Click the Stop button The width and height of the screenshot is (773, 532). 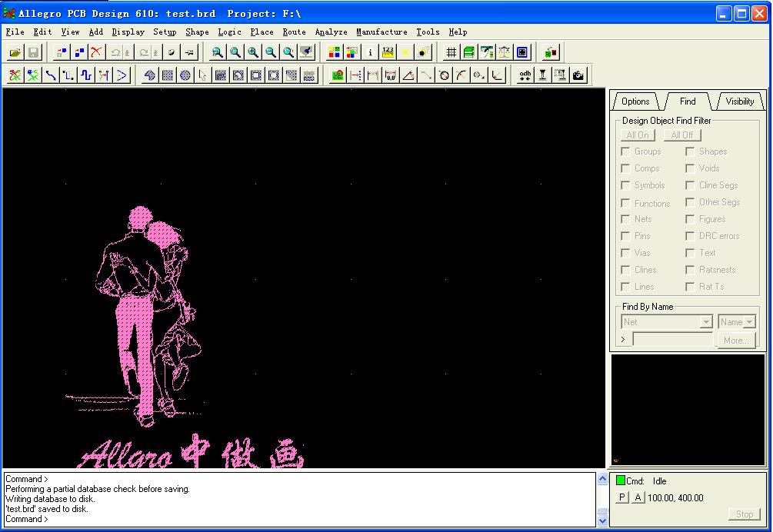pyautogui.click(x=745, y=514)
